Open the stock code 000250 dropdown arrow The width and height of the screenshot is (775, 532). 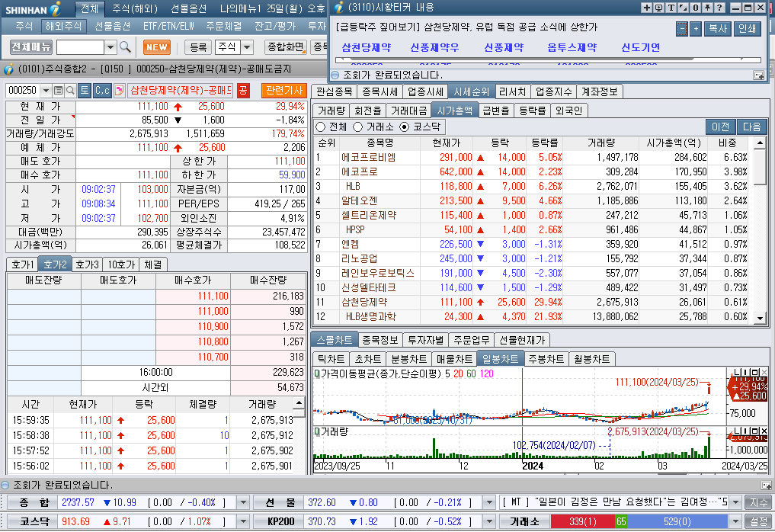pyautogui.click(x=46, y=91)
